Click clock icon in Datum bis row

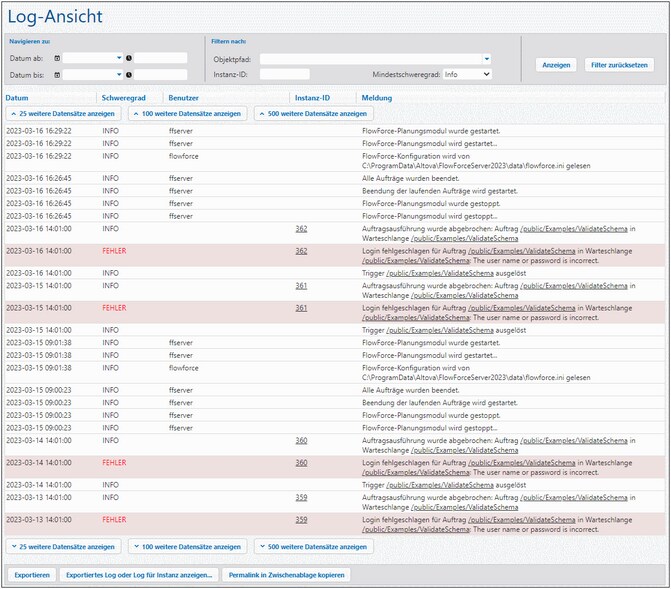coord(129,75)
